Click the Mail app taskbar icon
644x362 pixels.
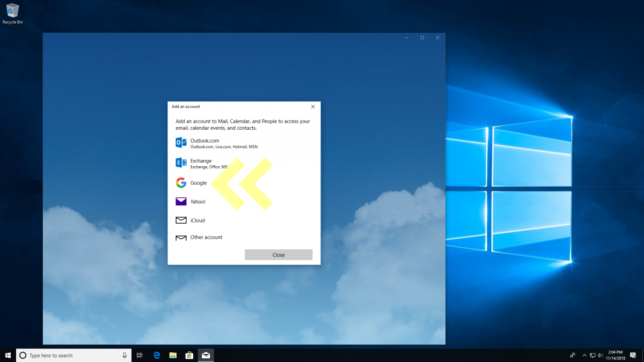(206, 355)
